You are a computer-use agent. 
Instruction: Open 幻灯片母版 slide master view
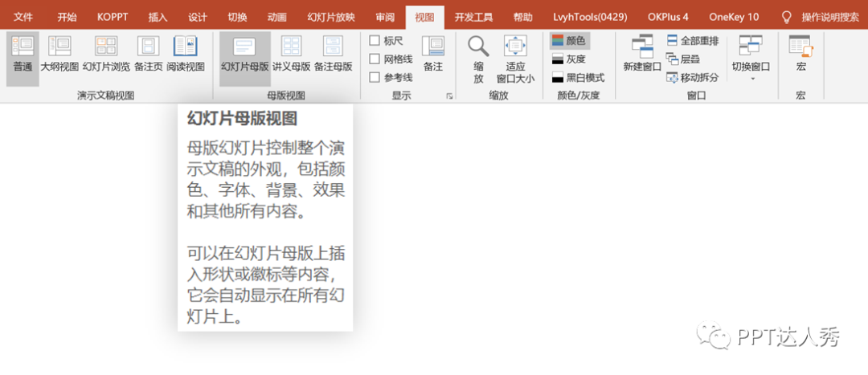coord(244,59)
